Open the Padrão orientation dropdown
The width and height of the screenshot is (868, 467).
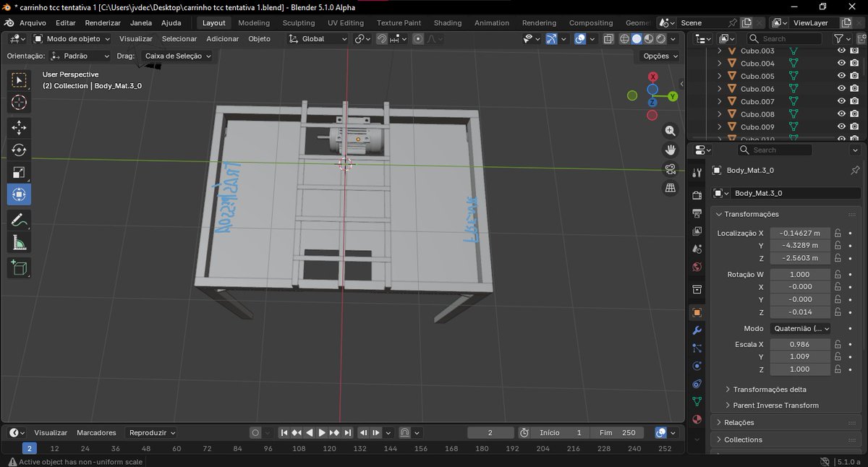coord(80,56)
